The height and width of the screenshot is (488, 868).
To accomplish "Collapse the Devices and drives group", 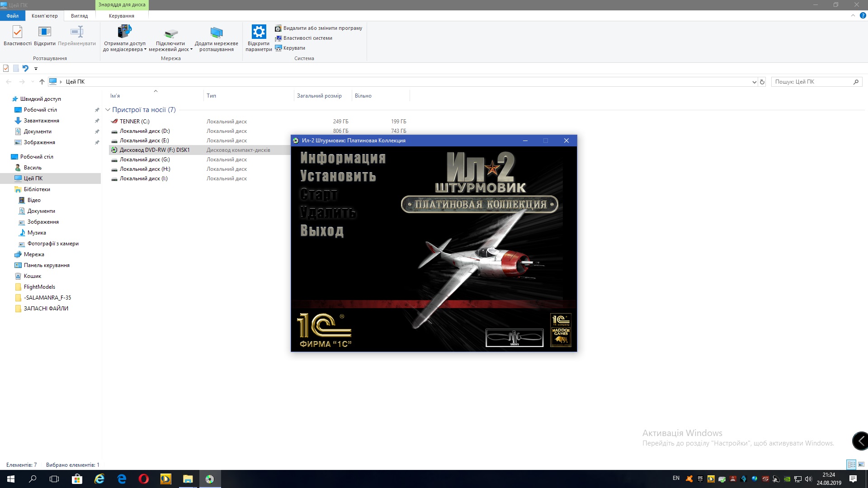I will pyautogui.click(x=108, y=110).
